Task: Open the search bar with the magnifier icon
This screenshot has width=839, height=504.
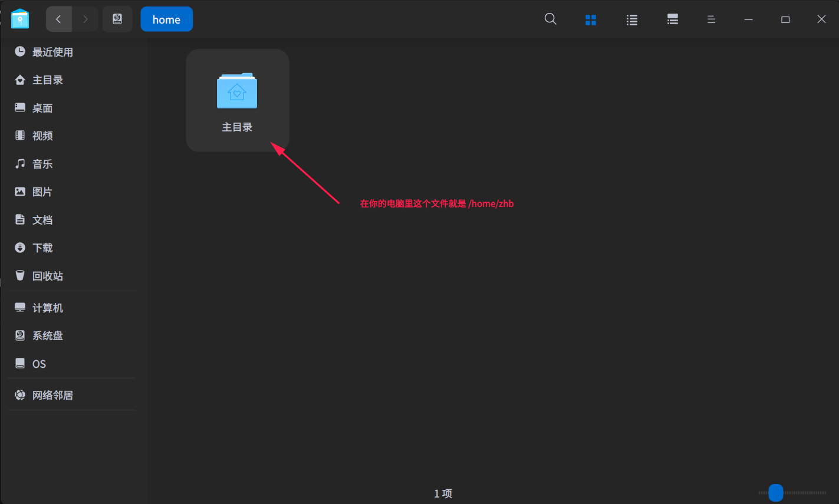Action: coord(550,18)
